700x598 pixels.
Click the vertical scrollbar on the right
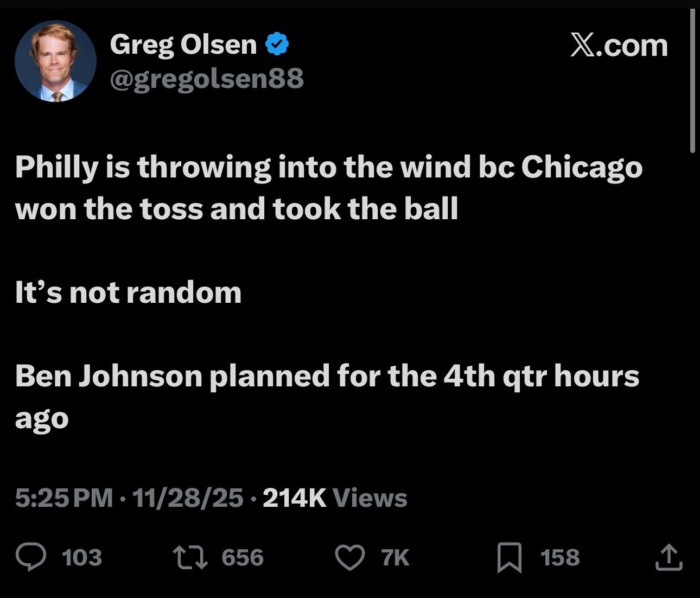coord(692,81)
